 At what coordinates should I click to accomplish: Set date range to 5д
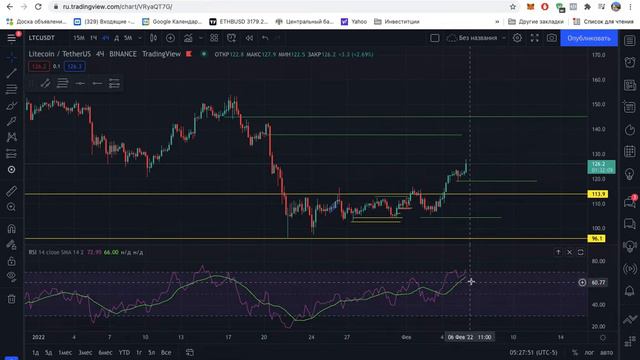pos(49,353)
